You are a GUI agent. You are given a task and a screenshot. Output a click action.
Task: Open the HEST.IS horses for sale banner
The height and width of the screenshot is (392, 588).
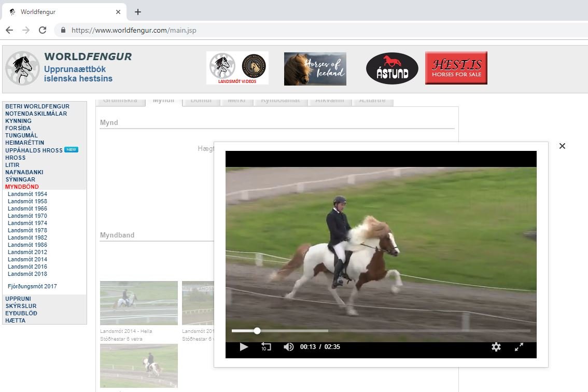click(456, 68)
